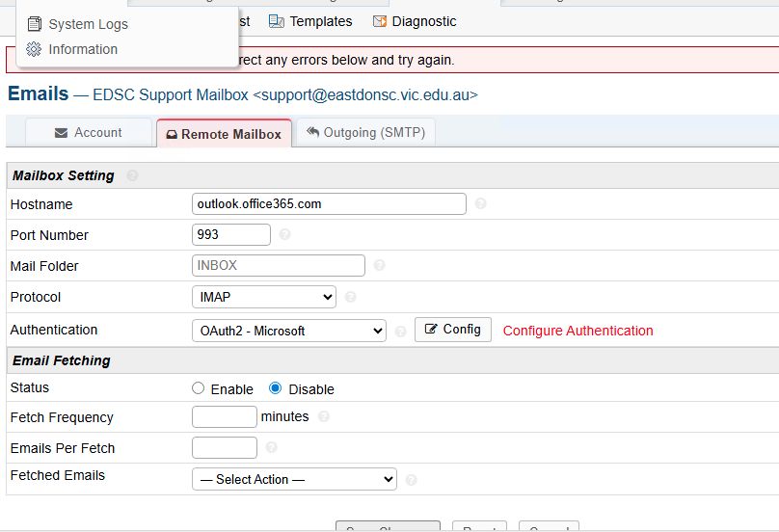
Task: Open the Information menu entry
Action: point(83,49)
